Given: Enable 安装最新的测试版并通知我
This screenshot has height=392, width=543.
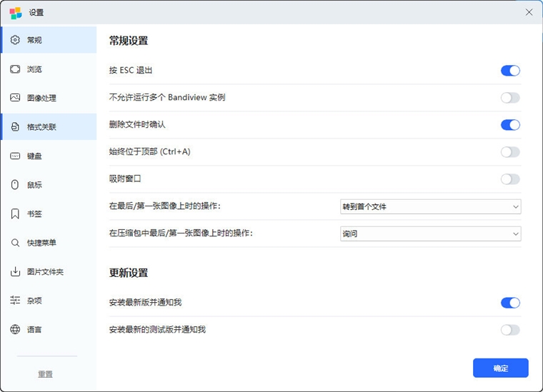Looking at the screenshot, I should pyautogui.click(x=510, y=330).
